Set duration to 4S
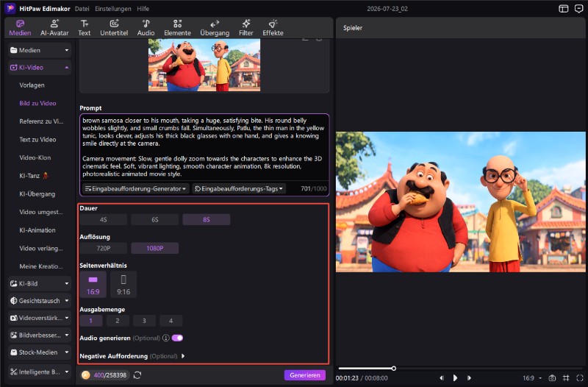The width and height of the screenshot is (588, 387). click(103, 219)
